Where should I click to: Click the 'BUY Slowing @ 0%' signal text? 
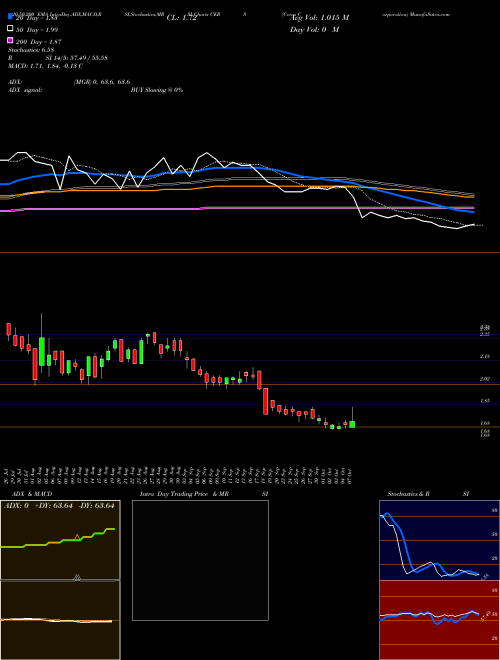pos(157,90)
